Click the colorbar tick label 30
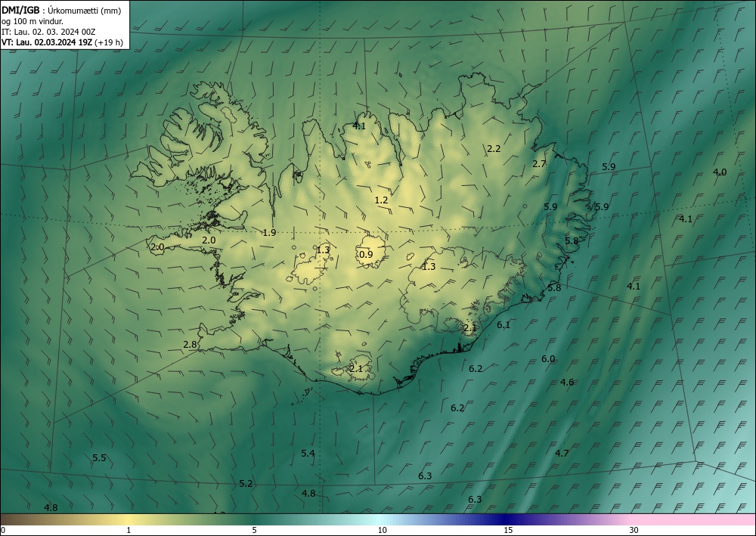Screen dimensions: 756x536 point(634,531)
